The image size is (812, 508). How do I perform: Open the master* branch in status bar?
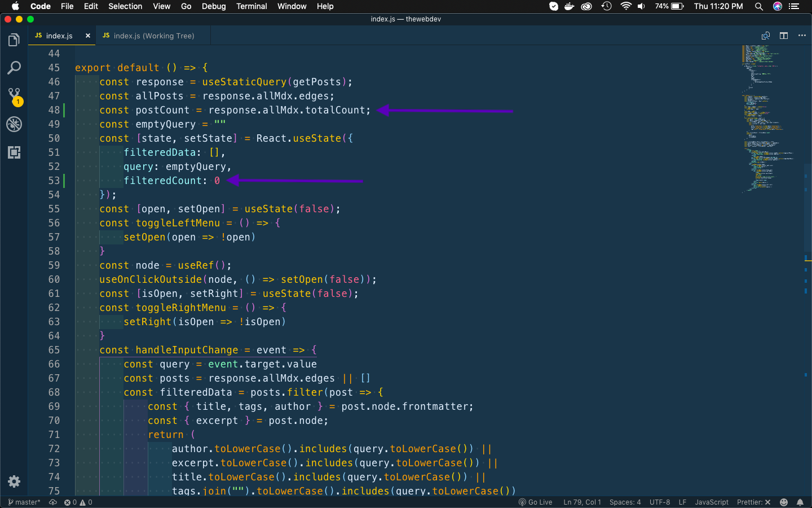[x=24, y=502]
